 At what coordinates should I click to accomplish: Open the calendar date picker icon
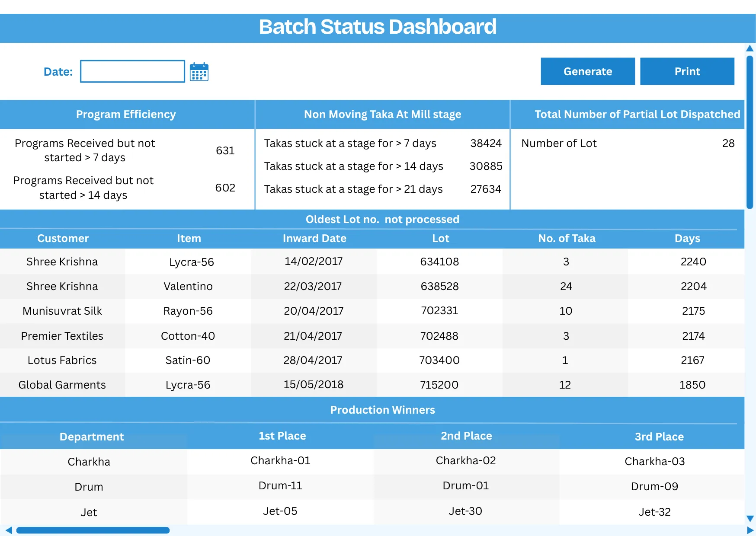199,71
